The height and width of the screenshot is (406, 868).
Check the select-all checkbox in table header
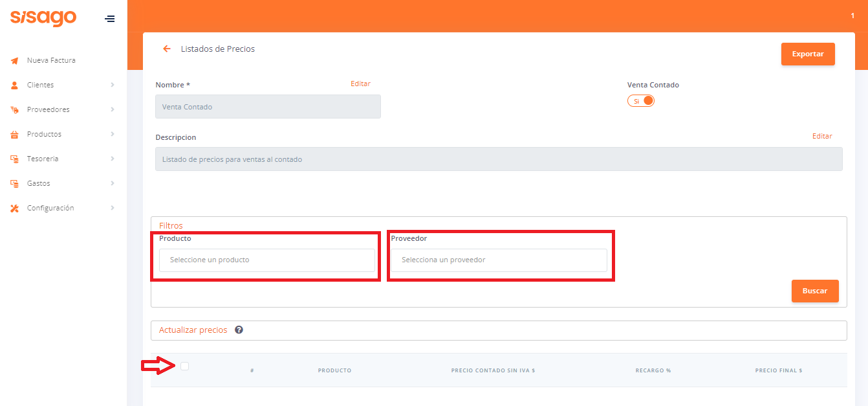pos(185,367)
